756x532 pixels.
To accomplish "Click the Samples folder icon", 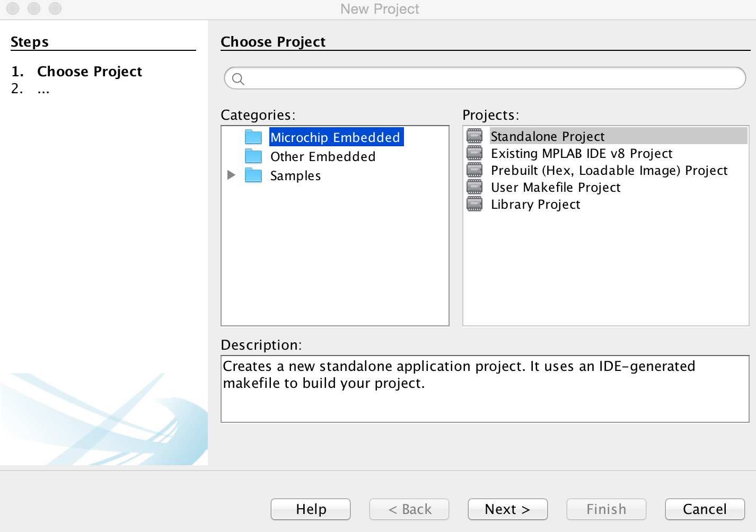I will tap(253, 175).
